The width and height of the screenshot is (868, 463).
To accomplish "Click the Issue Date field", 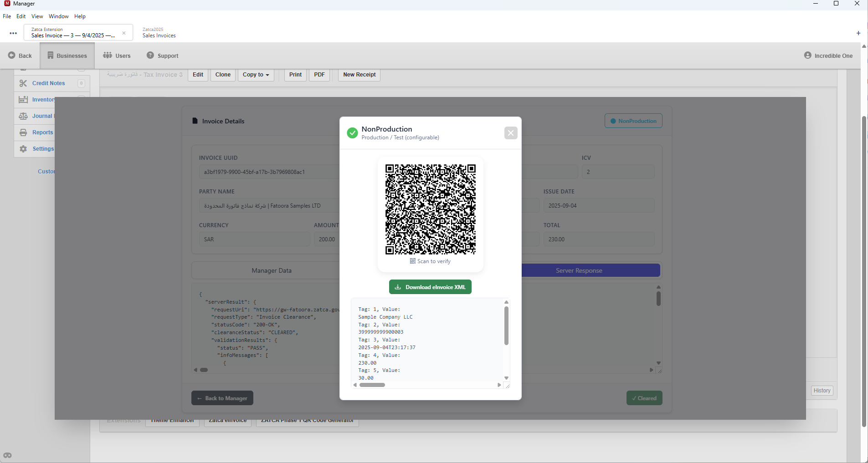I will 599,206.
